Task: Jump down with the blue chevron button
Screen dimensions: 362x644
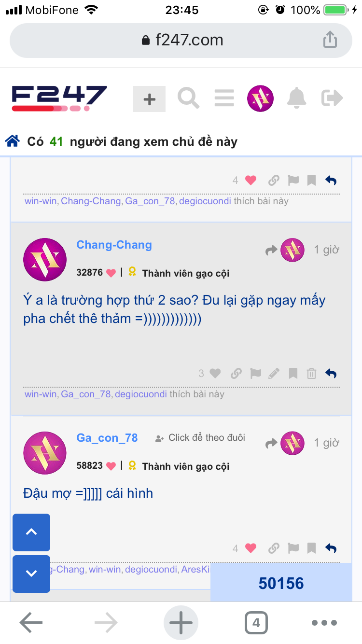Action: click(x=31, y=574)
